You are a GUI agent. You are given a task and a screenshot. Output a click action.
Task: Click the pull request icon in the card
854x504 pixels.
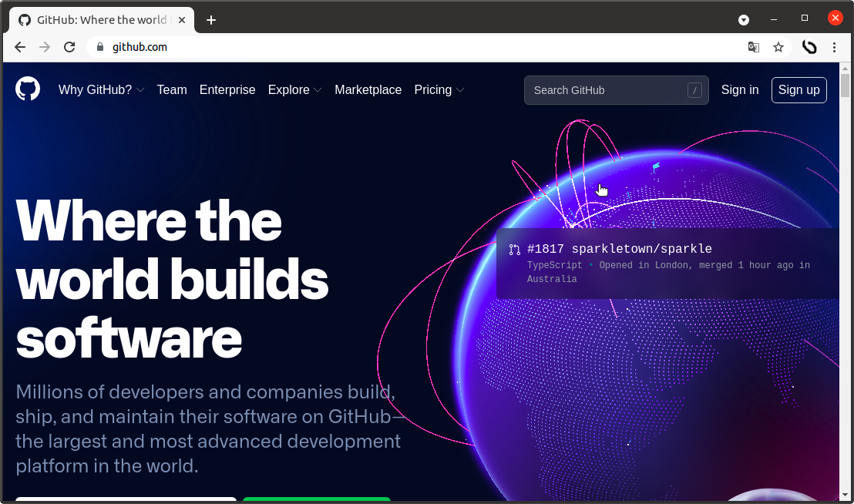[x=514, y=250]
